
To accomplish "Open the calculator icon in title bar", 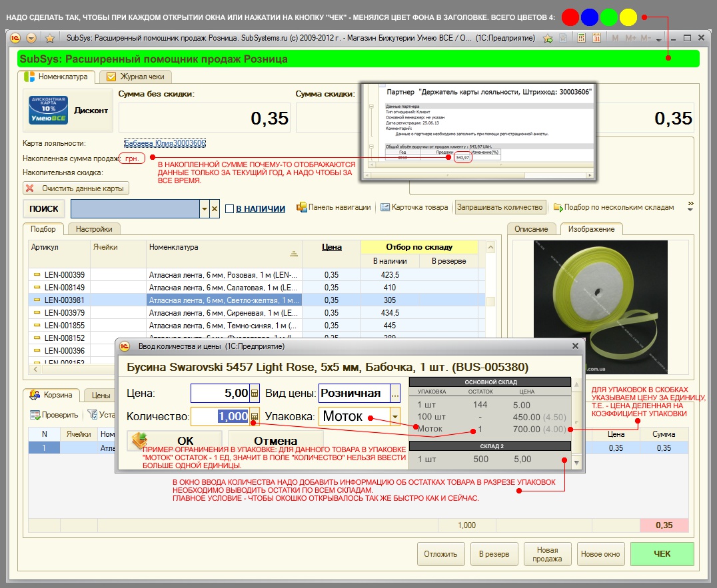I will click(x=582, y=38).
